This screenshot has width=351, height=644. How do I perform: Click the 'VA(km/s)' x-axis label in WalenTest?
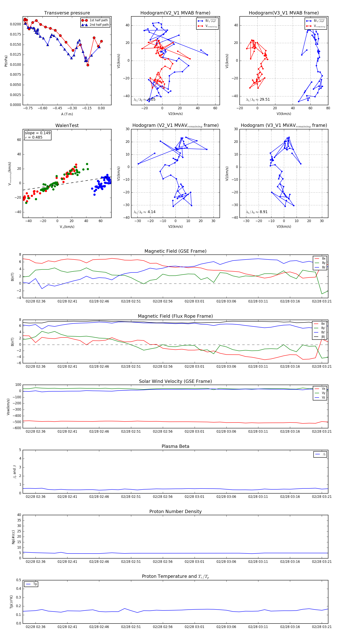pyautogui.click(x=67, y=227)
